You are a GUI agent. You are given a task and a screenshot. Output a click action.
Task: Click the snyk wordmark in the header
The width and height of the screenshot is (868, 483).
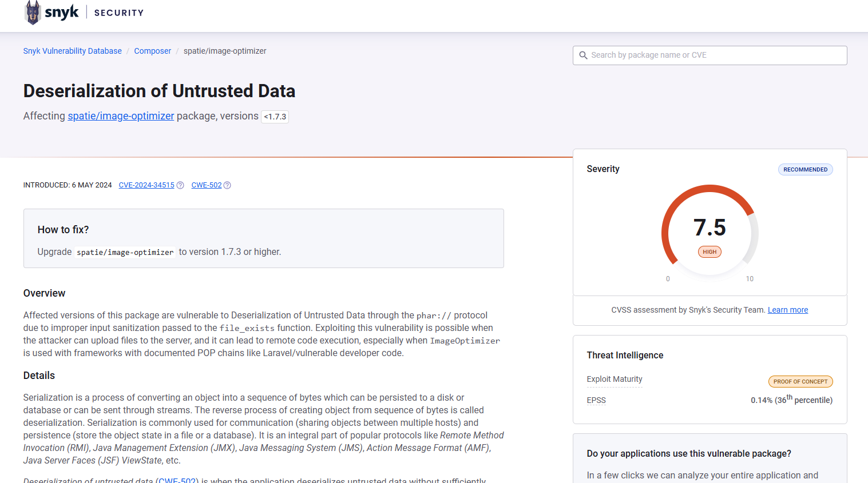[62, 13]
